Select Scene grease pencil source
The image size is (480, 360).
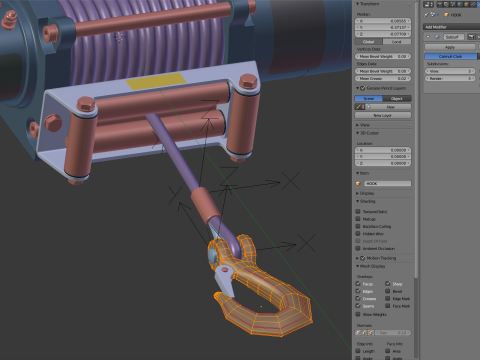(368, 99)
